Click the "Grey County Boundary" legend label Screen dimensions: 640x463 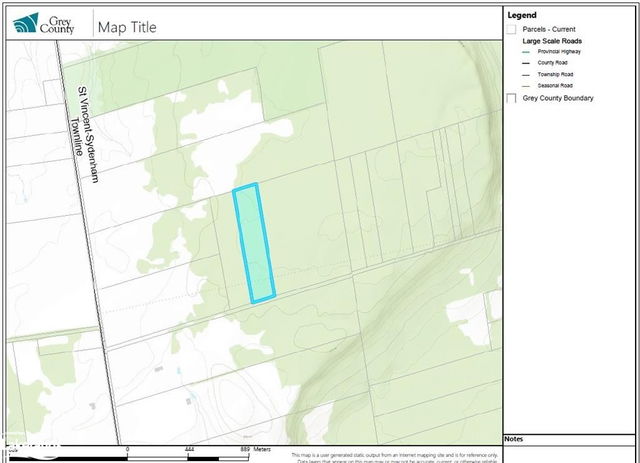558,98
